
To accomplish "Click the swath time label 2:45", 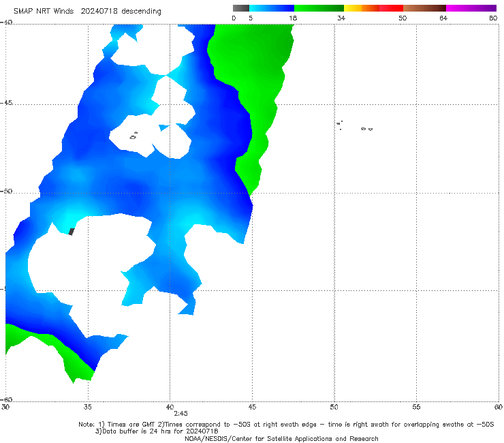I will coord(180,414).
